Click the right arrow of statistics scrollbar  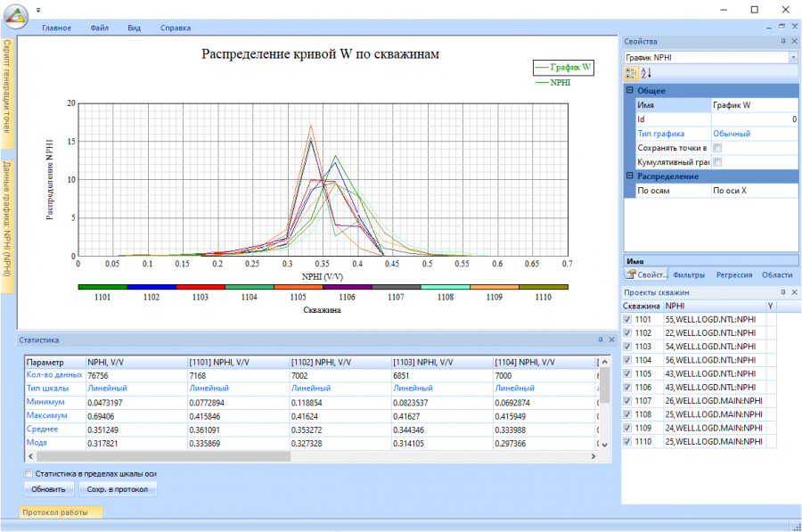(593, 456)
